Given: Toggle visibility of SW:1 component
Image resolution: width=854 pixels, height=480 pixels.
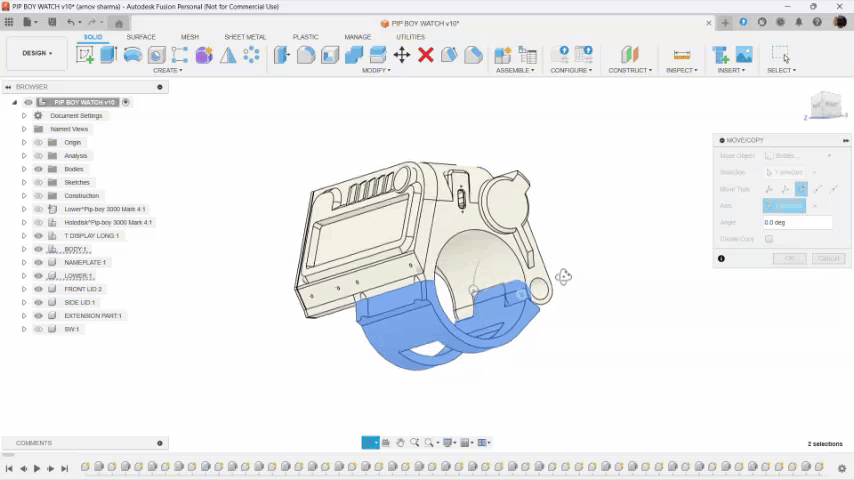Looking at the screenshot, I should pyautogui.click(x=38, y=329).
